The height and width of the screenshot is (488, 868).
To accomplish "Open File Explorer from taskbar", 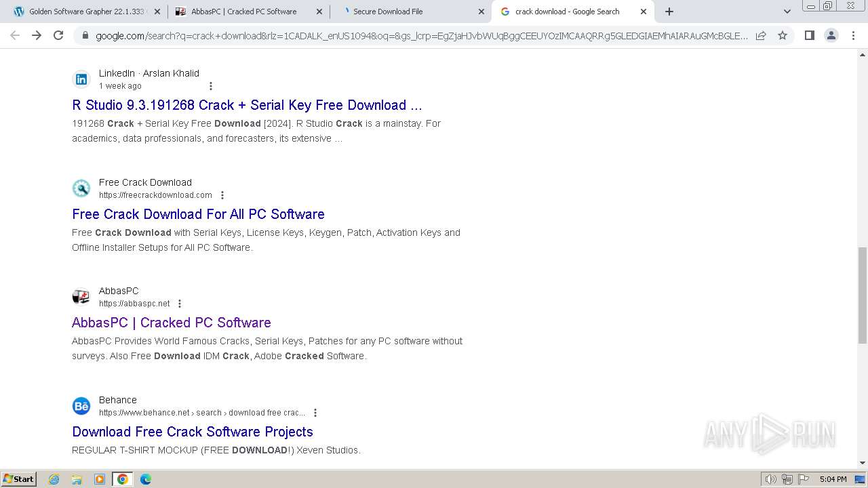I will [x=77, y=479].
